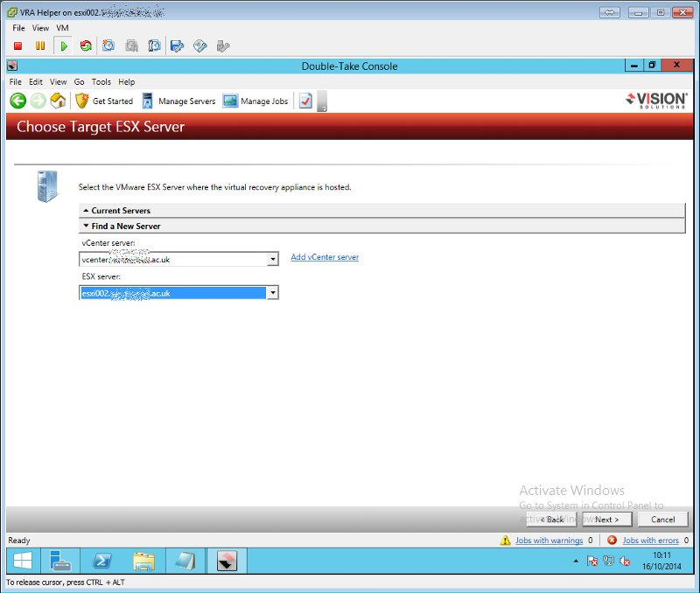Click the green Power On play icon
Image resolution: width=700 pixels, height=593 pixels.
pyautogui.click(x=63, y=46)
